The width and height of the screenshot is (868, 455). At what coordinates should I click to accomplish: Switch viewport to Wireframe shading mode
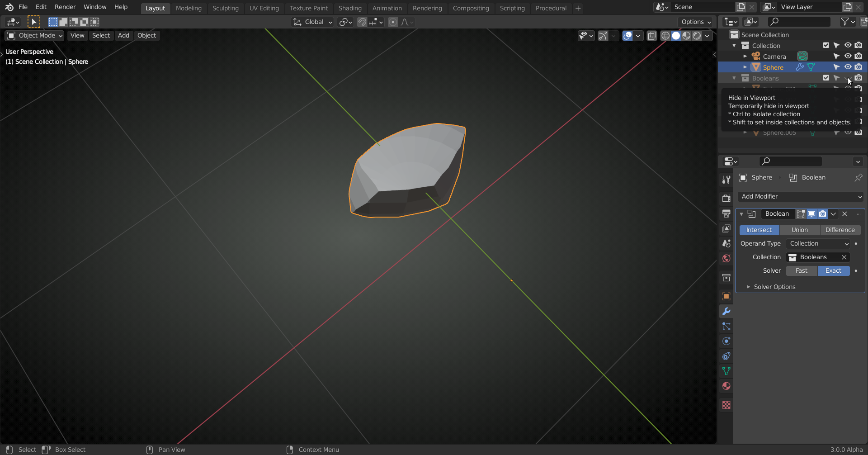click(665, 36)
